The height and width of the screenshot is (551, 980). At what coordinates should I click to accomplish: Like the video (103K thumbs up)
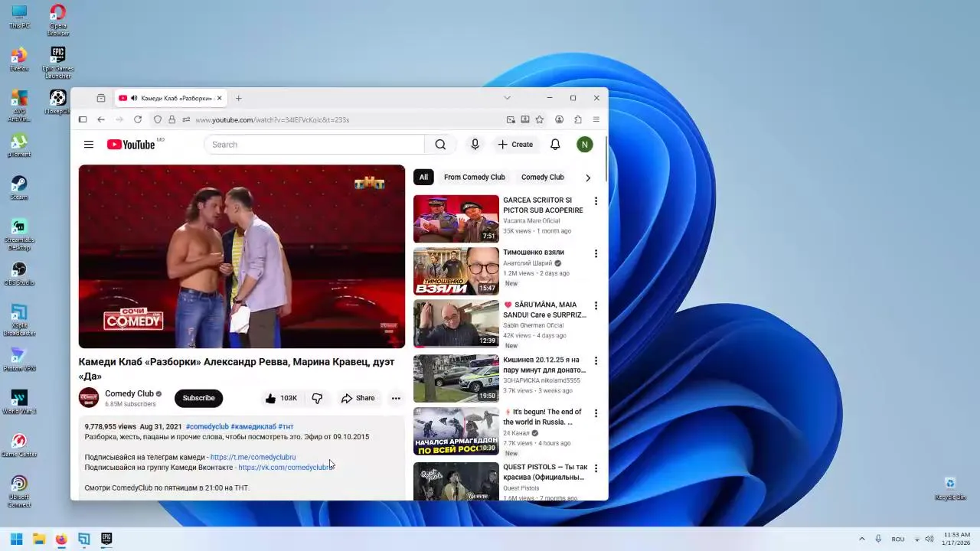280,398
